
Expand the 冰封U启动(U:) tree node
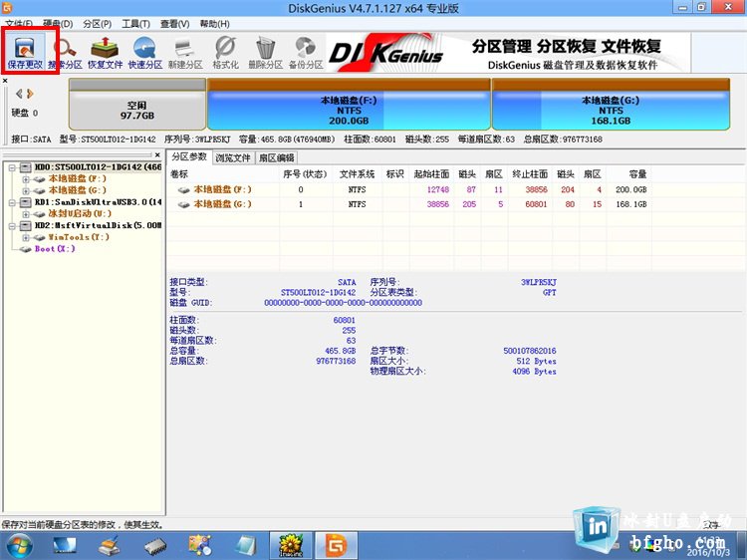click(x=26, y=214)
